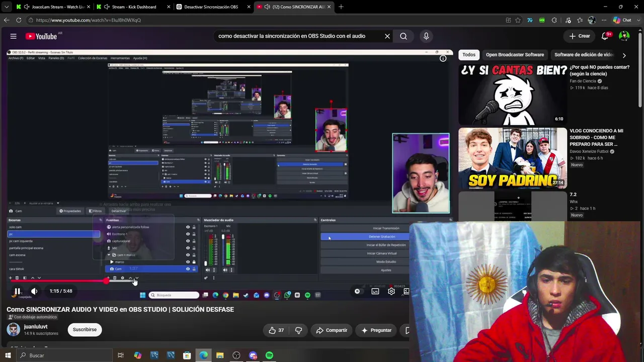Toggle visibility of 'alerta personalizada follow' source
This screenshot has width=644, height=362.
pyautogui.click(x=188, y=227)
